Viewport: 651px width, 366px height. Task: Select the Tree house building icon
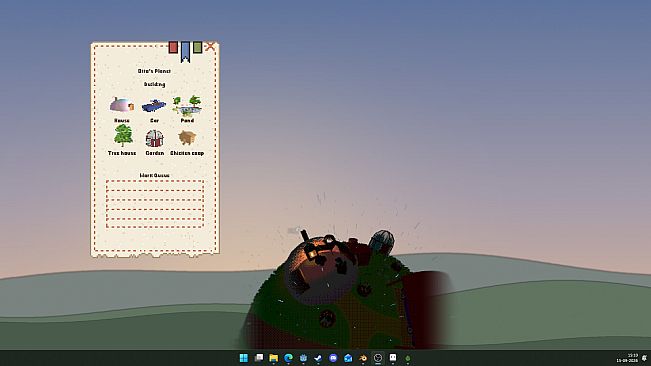tap(123, 136)
